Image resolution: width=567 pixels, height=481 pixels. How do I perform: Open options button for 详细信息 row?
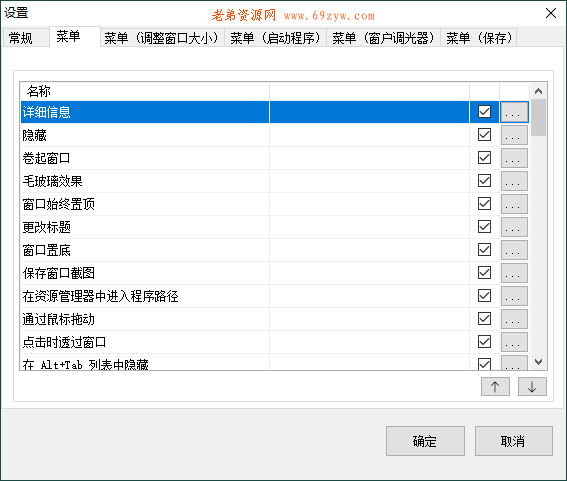(x=514, y=112)
